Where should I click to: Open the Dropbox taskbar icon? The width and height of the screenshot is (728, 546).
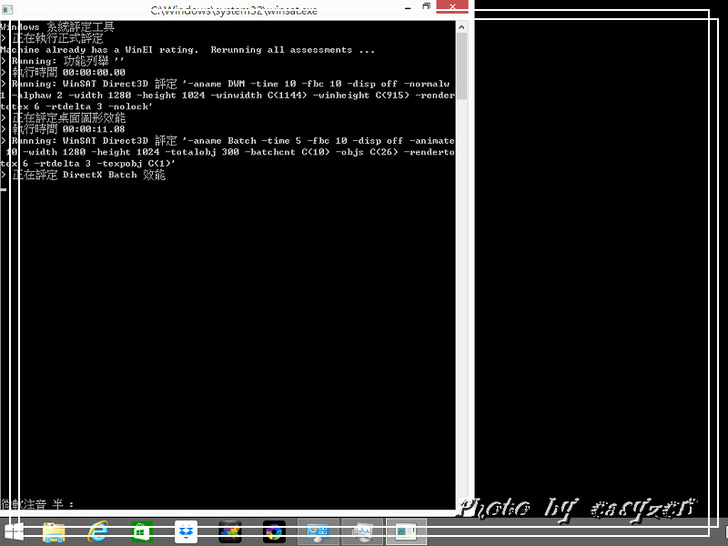(186, 532)
